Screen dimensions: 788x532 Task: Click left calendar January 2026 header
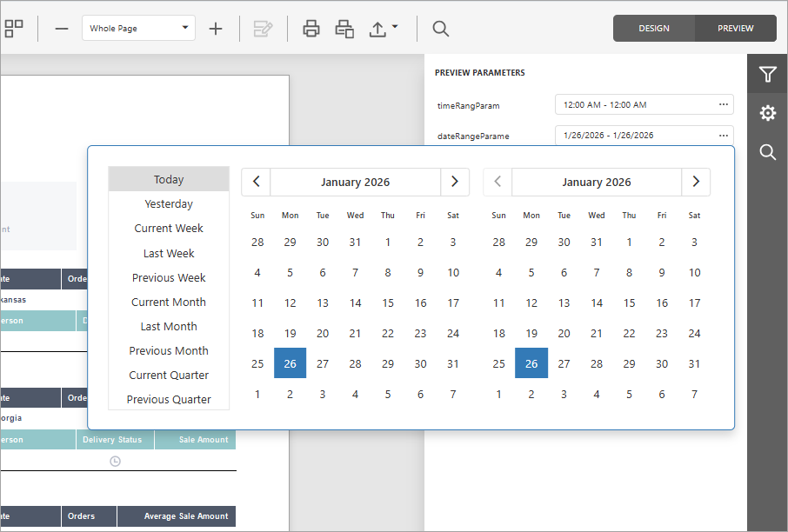coord(356,182)
